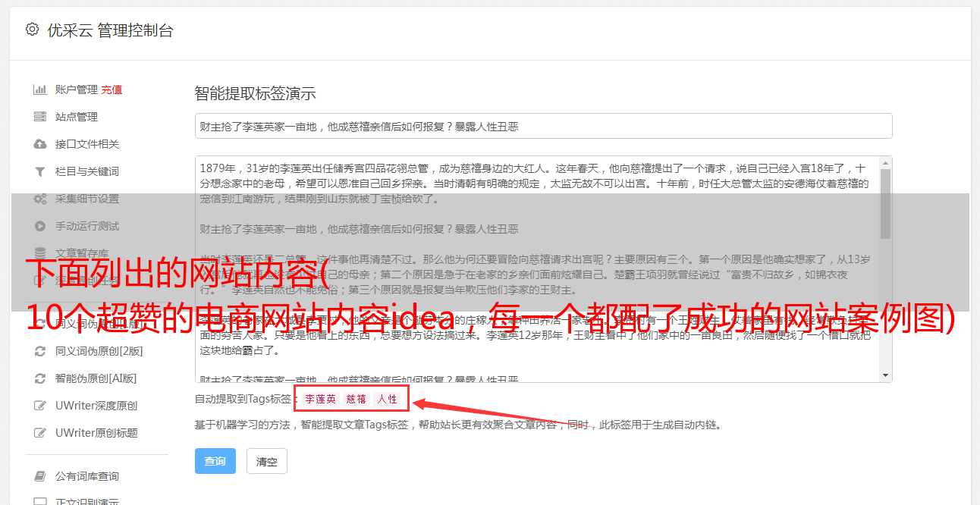
Task: Click the edit icon for UWriter深度原创
Action: 40,406
